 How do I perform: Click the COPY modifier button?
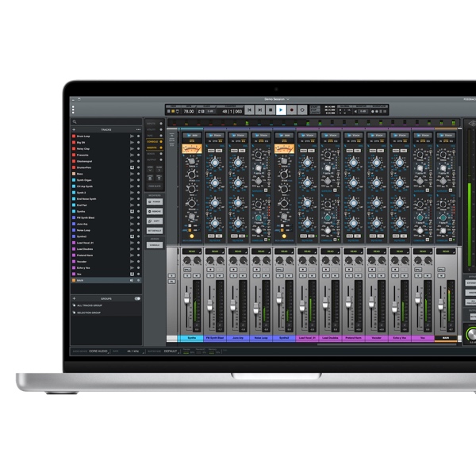tap(155, 221)
